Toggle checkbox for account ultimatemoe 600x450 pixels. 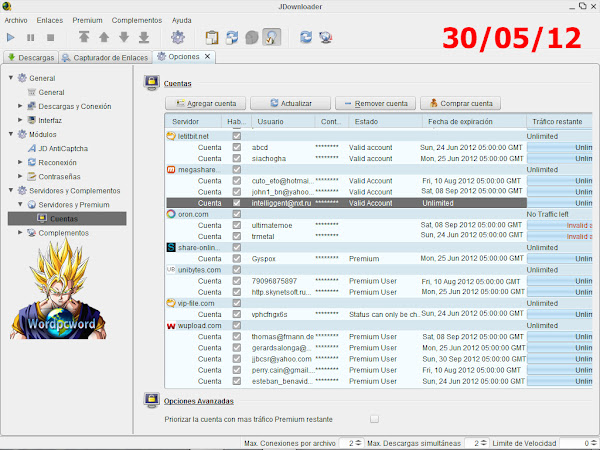point(237,225)
